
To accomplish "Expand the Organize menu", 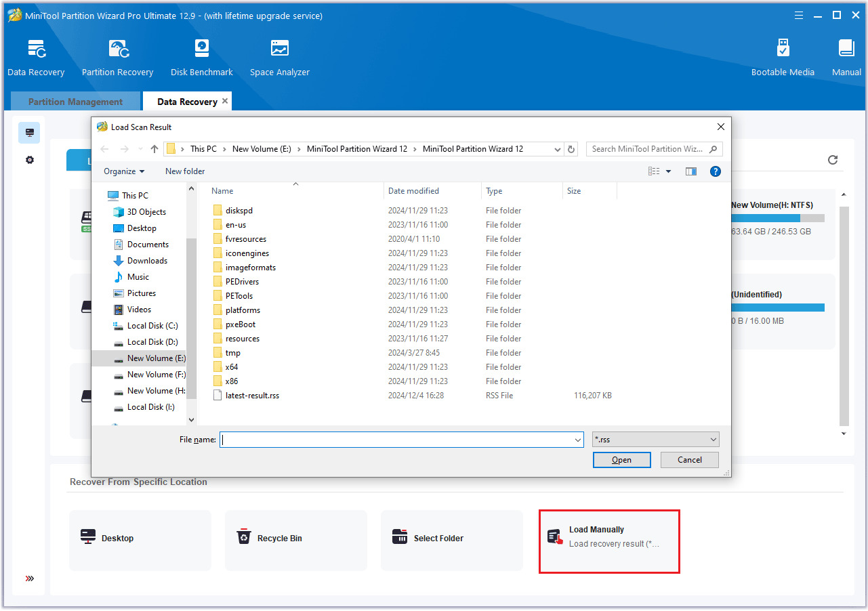I will (124, 171).
